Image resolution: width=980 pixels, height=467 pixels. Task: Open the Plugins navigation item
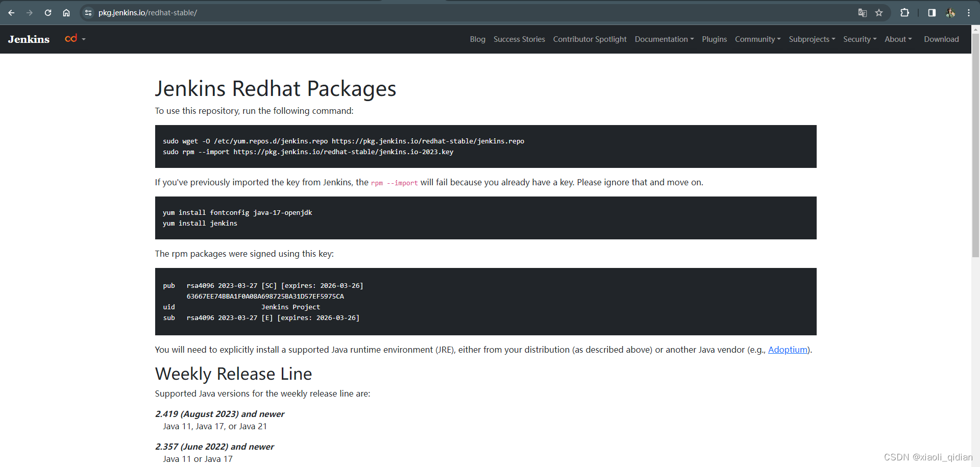pos(714,39)
